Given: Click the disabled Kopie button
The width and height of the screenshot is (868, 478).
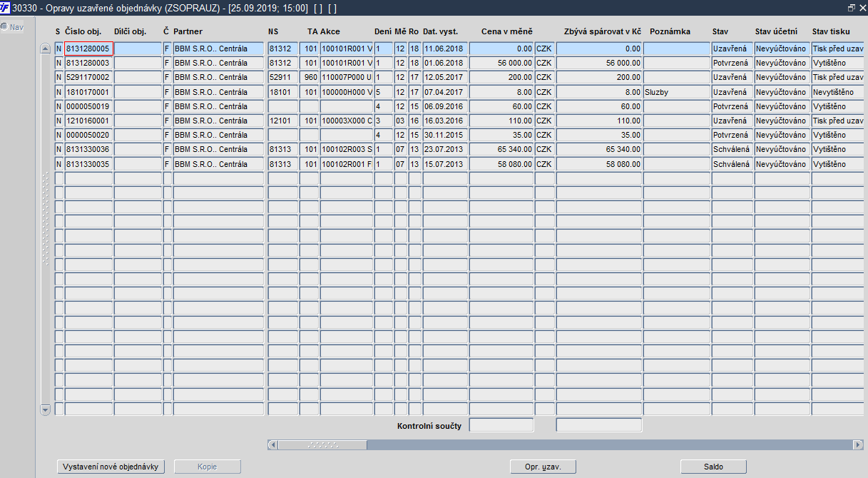Looking at the screenshot, I should [x=208, y=467].
